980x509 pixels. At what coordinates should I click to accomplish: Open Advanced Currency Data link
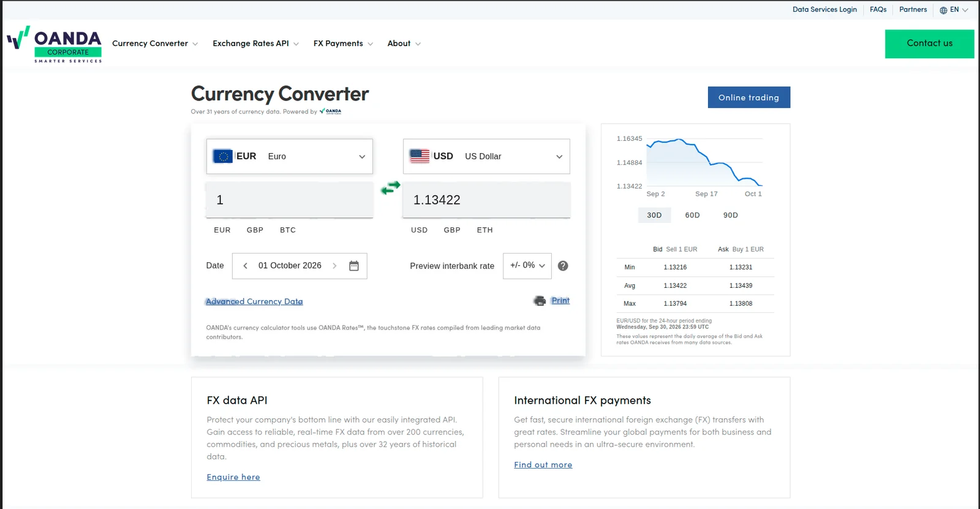[254, 301]
